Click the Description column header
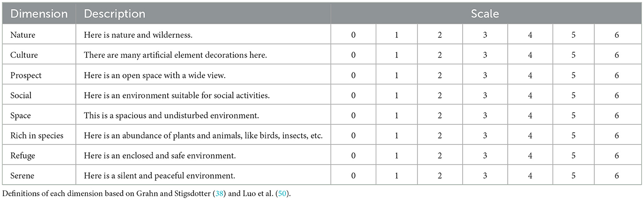 pos(114,14)
